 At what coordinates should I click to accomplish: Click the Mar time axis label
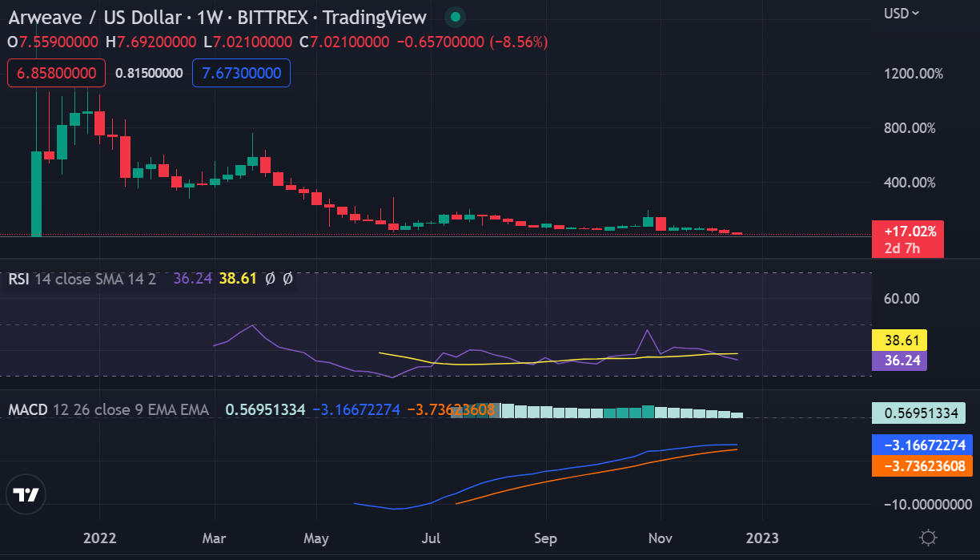pos(215,537)
